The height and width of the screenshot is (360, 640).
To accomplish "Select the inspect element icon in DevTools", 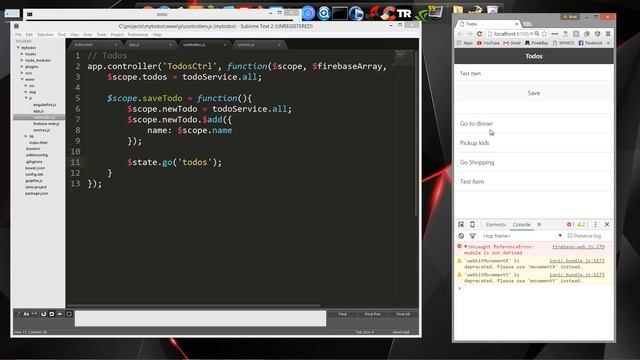I will click(461, 224).
